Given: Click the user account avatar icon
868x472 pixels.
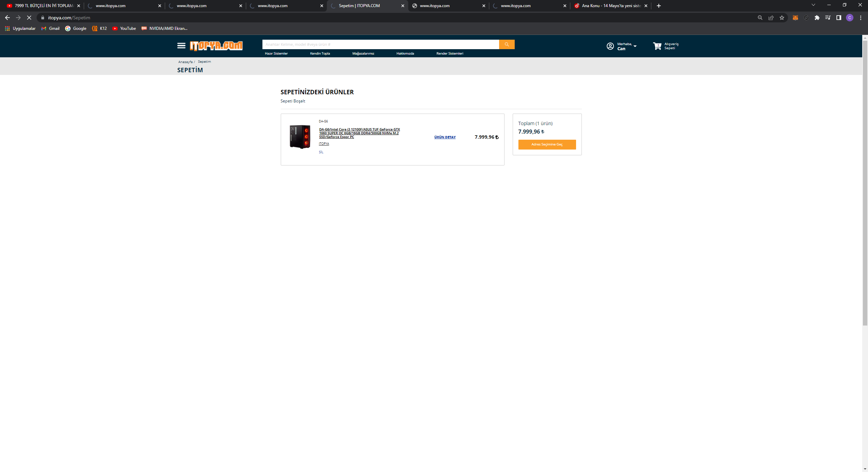Looking at the screenshot, I should 610,46.
